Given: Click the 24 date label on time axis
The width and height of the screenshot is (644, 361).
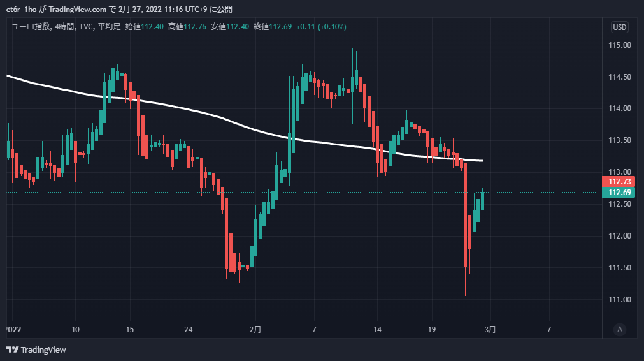Looking at the screenshot, I should tap(189, 330).
